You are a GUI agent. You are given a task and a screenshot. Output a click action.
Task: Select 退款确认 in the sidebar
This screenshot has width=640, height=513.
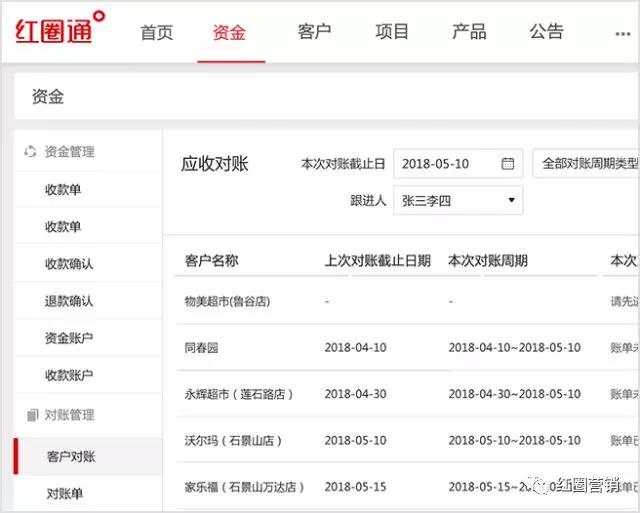[69, 301]
